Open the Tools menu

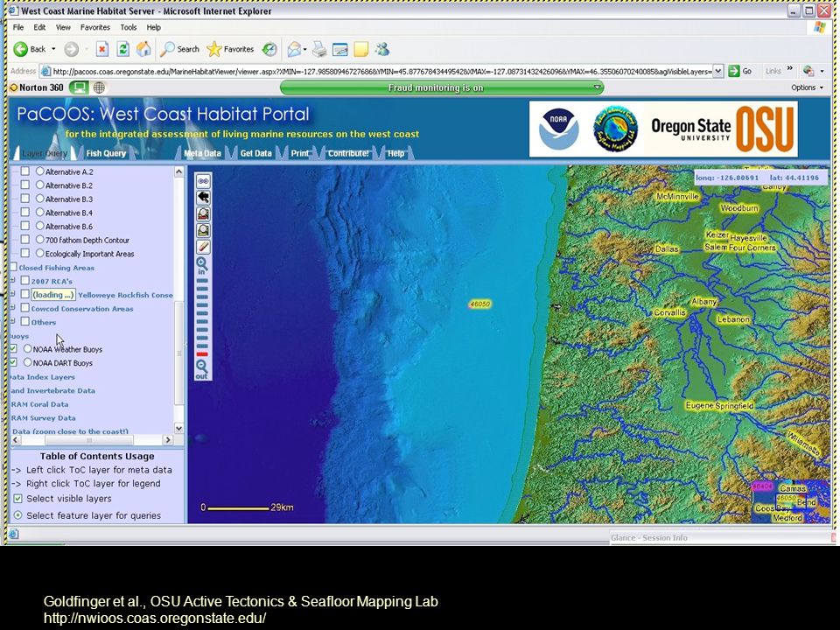(129, 27)
